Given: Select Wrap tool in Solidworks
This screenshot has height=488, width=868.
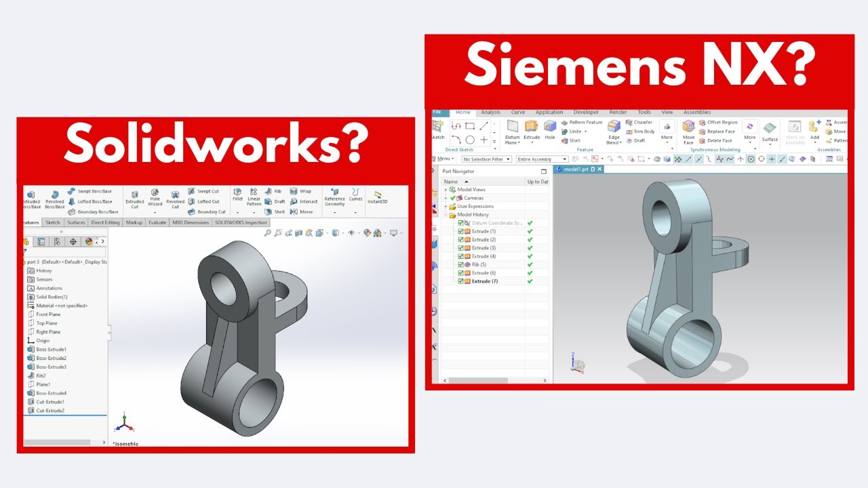Looking at the screenshot, I should [300, 191].
